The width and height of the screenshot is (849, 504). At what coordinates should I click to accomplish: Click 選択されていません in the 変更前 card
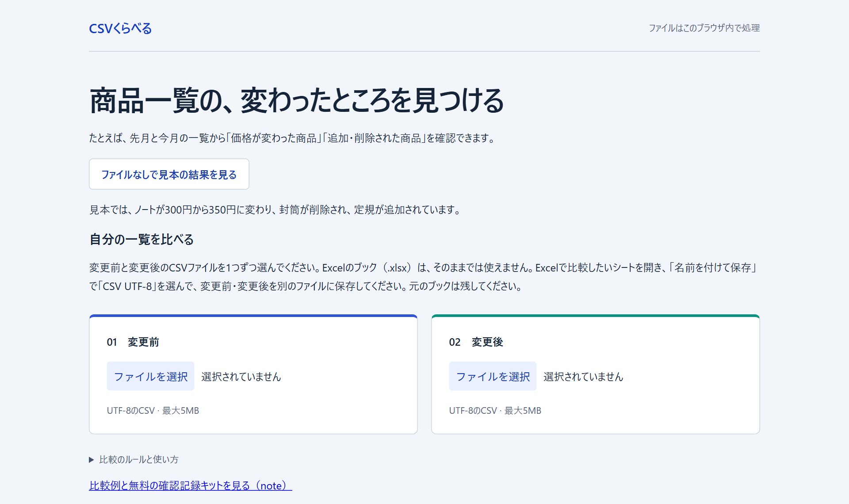coord(241,377)
